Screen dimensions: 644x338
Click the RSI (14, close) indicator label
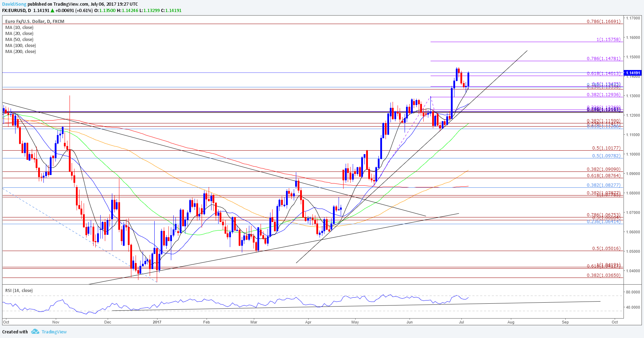19,290
